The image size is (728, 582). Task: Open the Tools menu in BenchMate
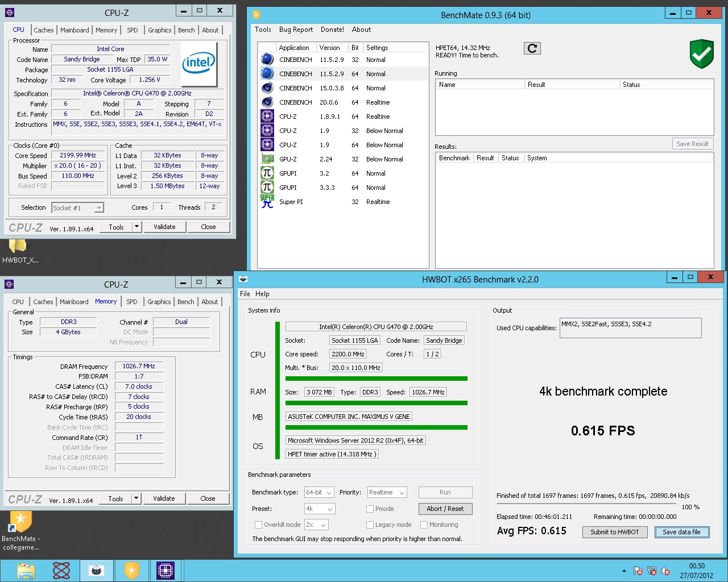point(263,30)
